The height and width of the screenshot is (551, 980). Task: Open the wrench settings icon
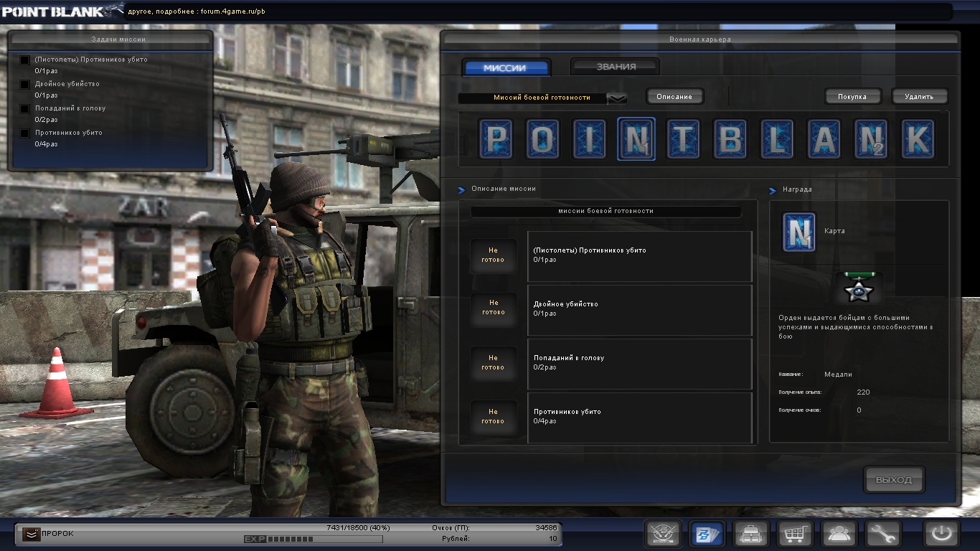point(882,534)
